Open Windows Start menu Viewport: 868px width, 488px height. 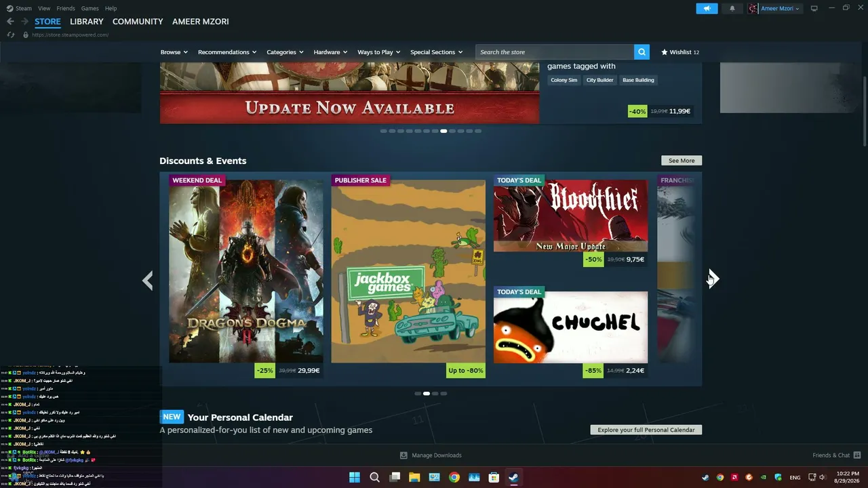[355, 477]
